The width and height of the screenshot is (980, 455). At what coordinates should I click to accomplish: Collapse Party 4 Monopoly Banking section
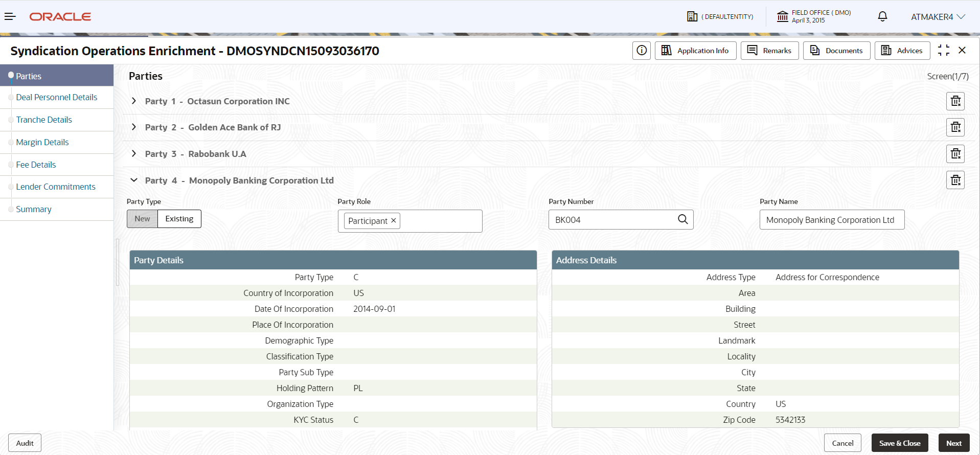tap(134, 180)
